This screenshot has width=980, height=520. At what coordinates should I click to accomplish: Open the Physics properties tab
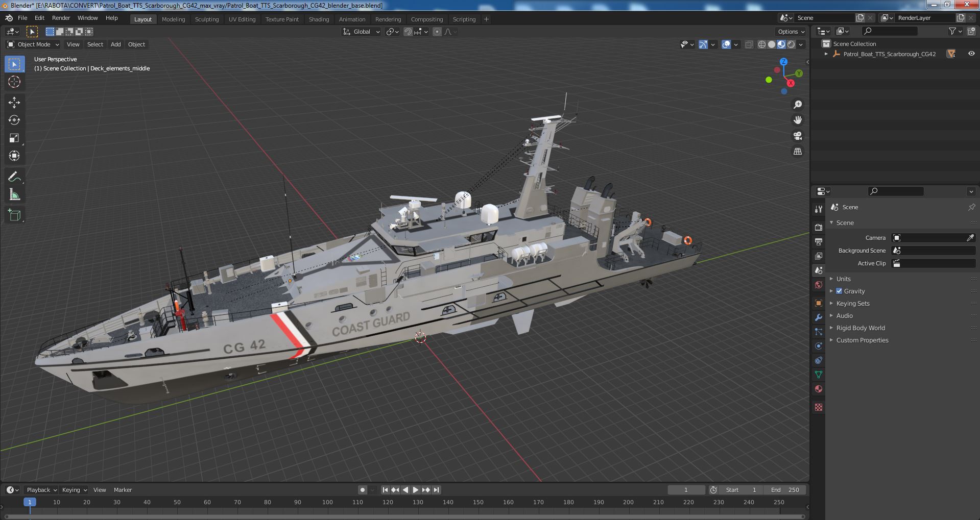coord(819,346)
